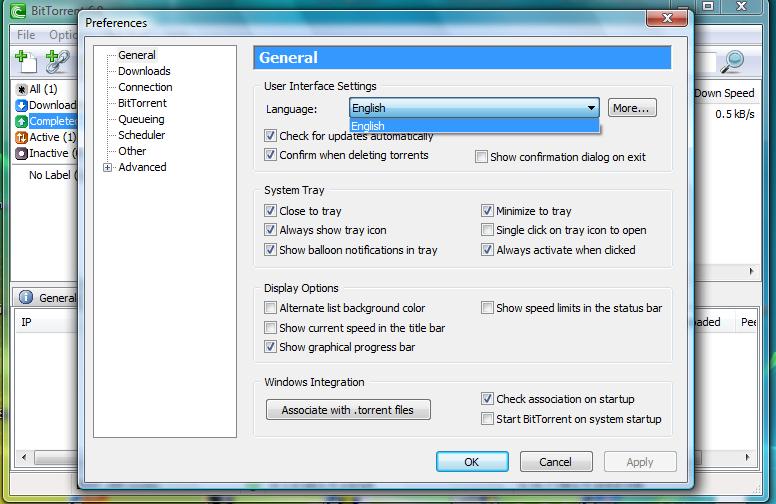The image size is (776, 504).
Task: Click Associate with .torrent files button
Action: [348, 410]
